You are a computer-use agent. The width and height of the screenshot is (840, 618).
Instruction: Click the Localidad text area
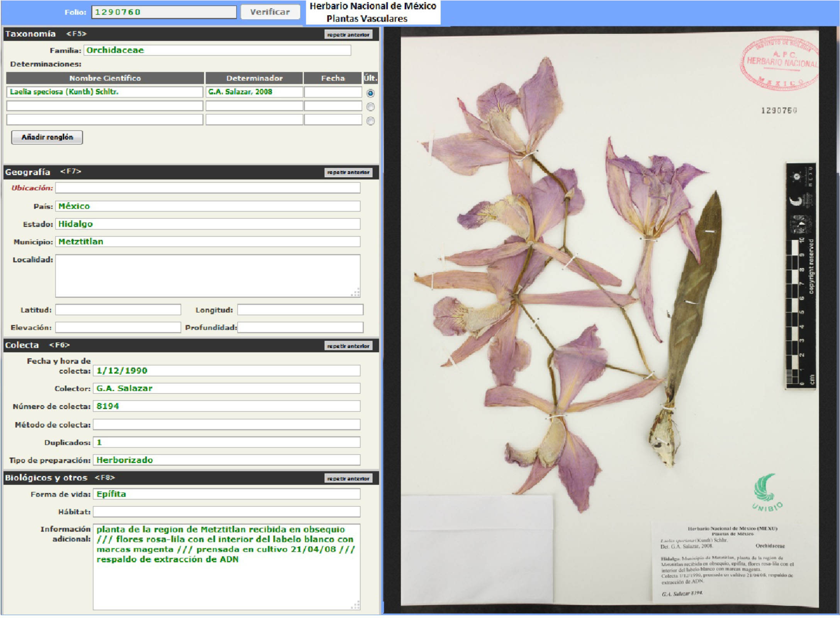click(208, 276)
